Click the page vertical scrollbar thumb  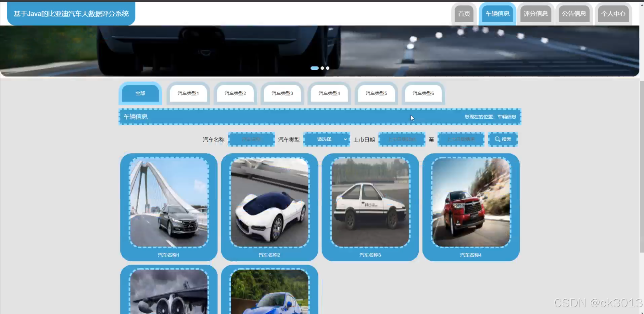pyautogui.click(x=642, y=167)
